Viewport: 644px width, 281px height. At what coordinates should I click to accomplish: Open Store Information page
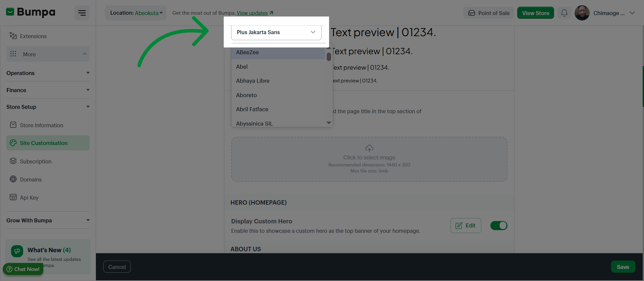point(48,125)
